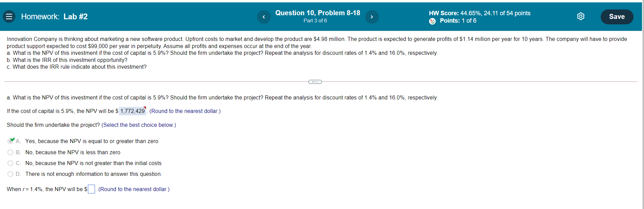Expand the ellipsis divider to show question details
Viewport: 644px width, 209px height.
314,82
